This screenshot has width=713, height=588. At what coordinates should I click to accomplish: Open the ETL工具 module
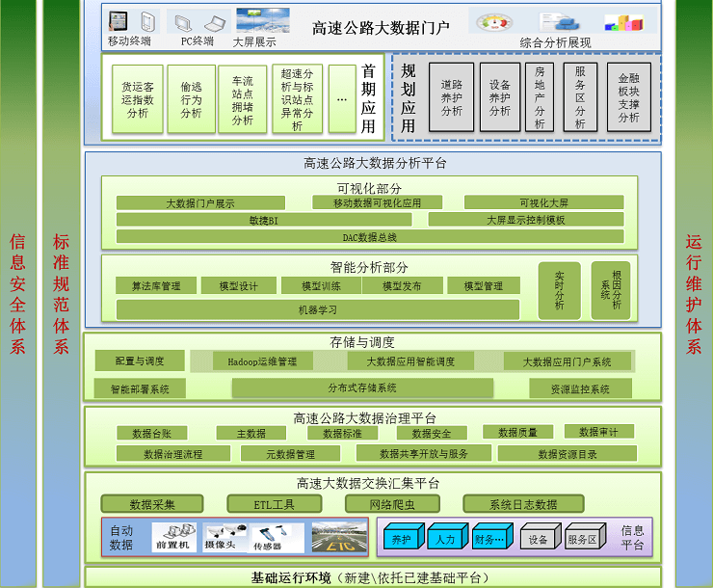coord(274,504)
